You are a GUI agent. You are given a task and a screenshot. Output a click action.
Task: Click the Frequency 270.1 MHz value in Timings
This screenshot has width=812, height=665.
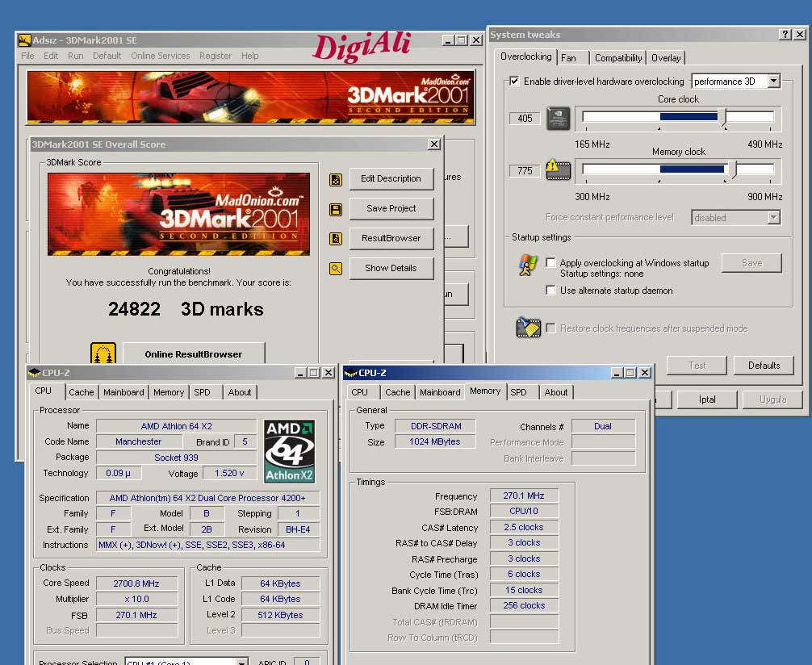[x=524, y=496]
